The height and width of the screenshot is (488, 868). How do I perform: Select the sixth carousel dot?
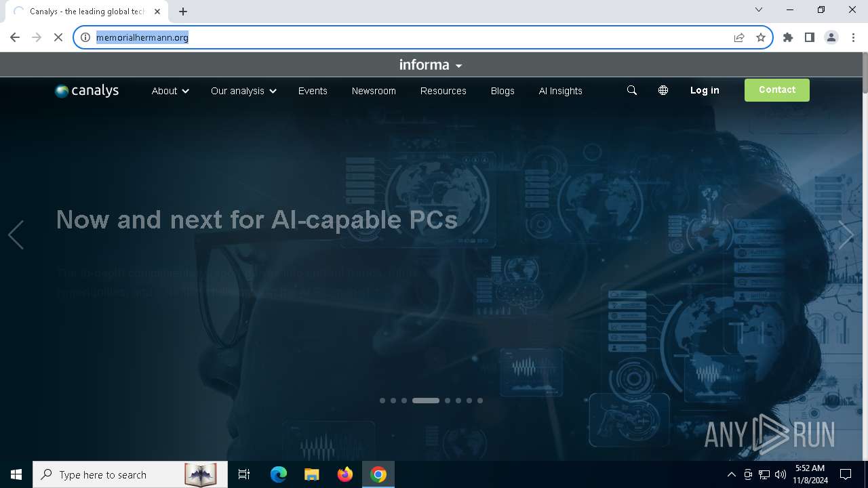pyautogui.click(x=458, y=401)
